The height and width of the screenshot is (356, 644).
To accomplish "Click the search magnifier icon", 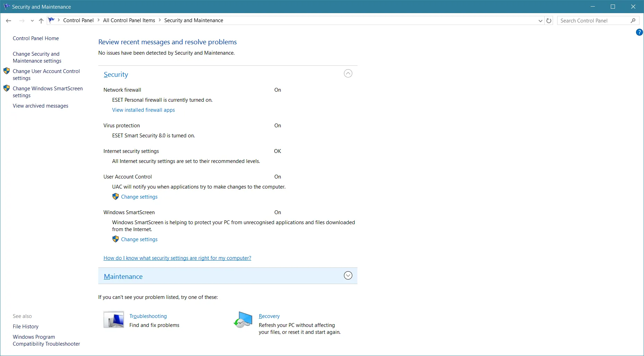I will [x=633, y=21].
